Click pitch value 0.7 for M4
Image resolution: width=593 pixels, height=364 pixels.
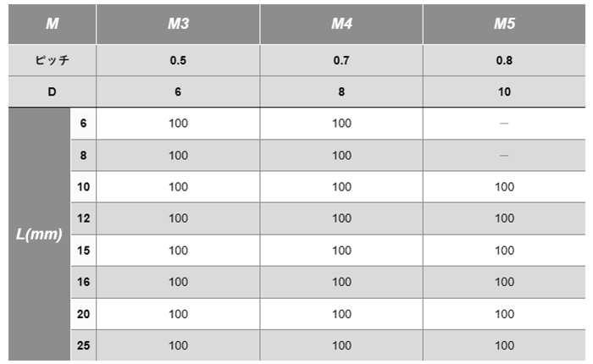[341, 60]
